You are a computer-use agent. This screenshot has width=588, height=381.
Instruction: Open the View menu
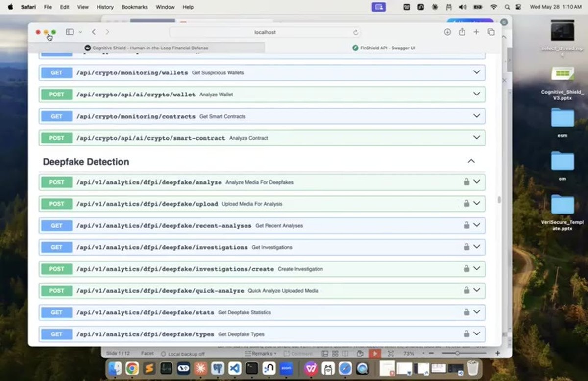[83, 7]
